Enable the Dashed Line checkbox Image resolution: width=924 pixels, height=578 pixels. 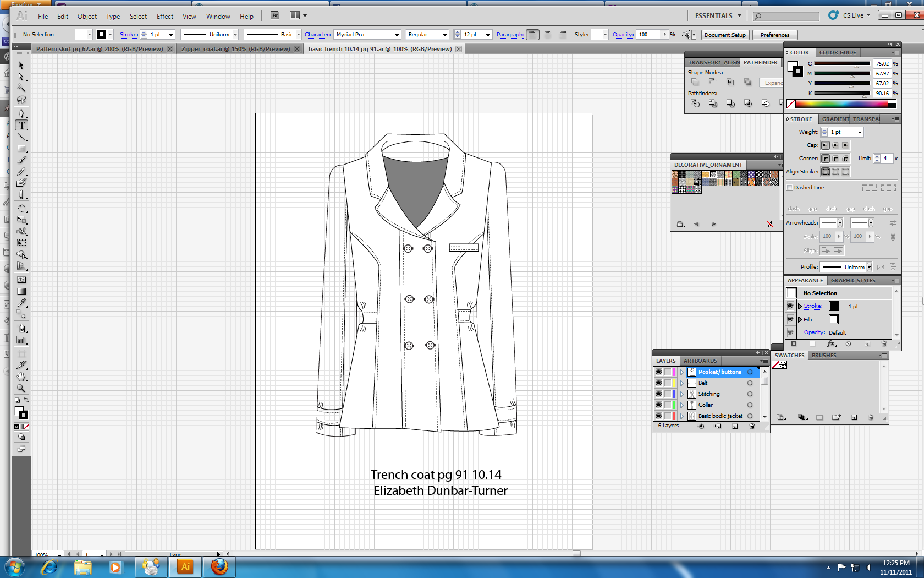pos(790,187)
